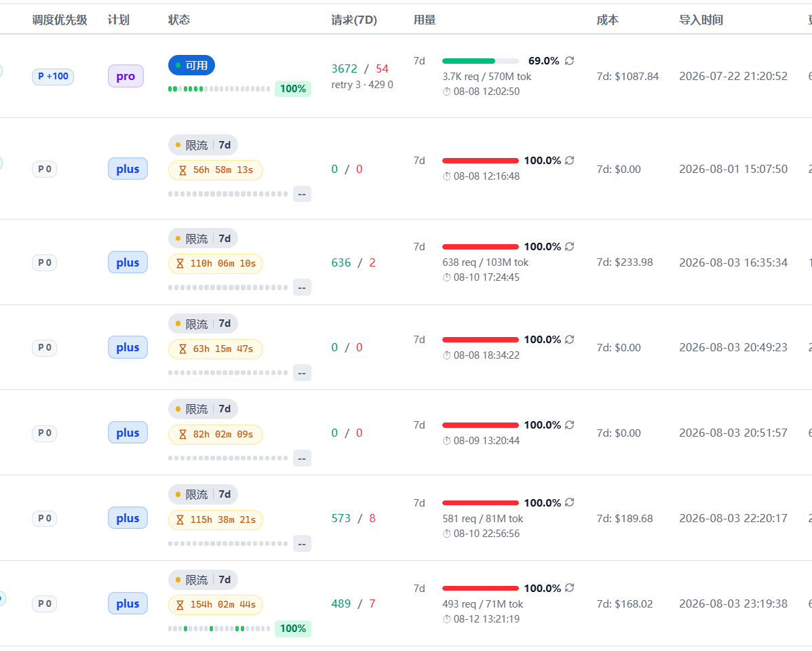Click the cost 7d: $1087.84
The height and width of the screenshot is (651, 812).
[x=627, y=77]
